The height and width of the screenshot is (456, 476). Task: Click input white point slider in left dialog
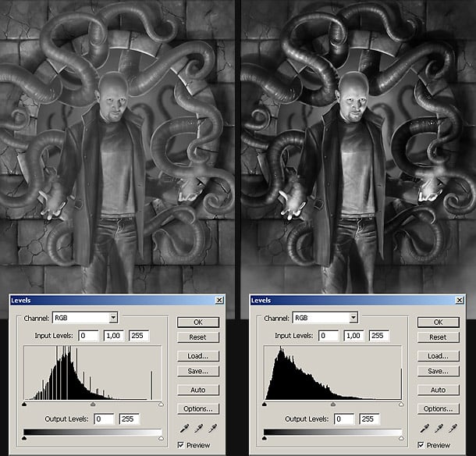tap(162, 404)
